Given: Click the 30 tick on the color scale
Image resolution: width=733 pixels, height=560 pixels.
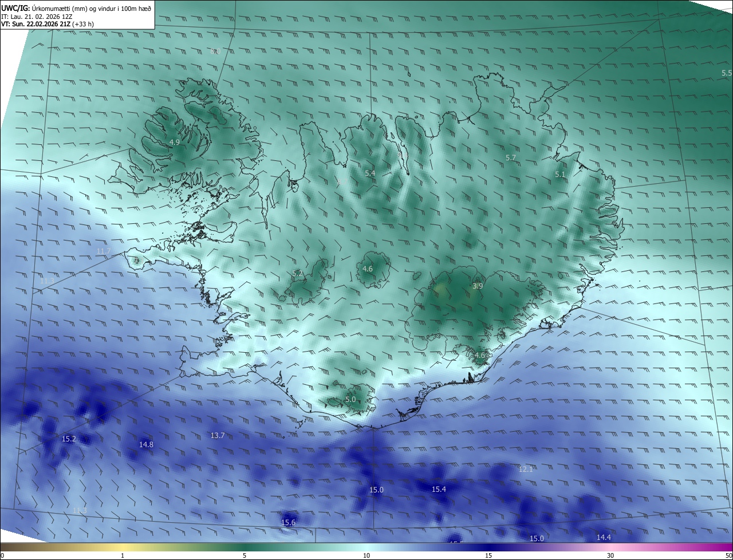Looking at the screenshot, I should click(610, 556).
